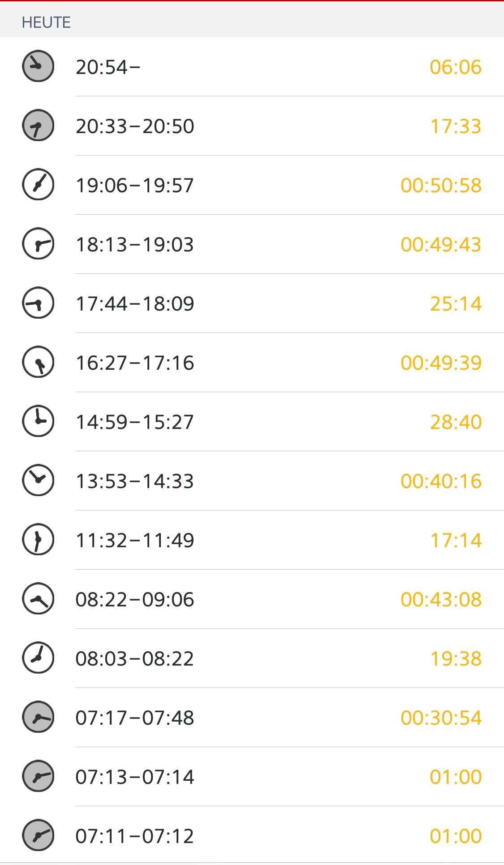The width and height of the screenshot is (504, 865).
Task: Click clock icon for the 16:27–17:16 entry
Action: pos(38,362)
